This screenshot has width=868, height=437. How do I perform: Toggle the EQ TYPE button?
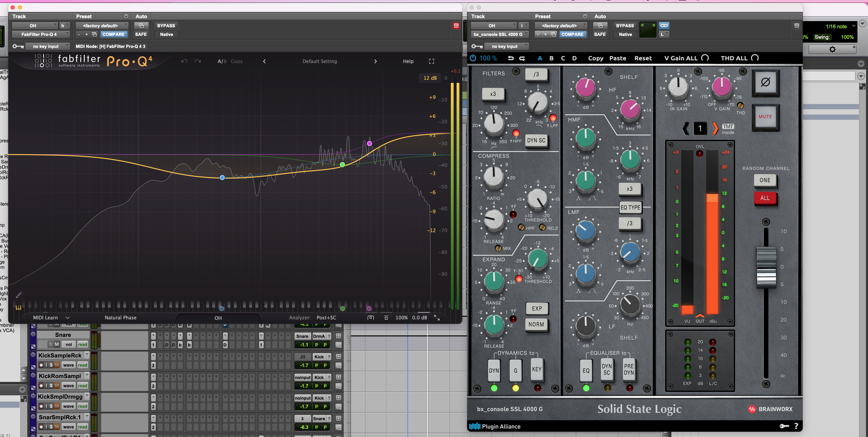630,207
